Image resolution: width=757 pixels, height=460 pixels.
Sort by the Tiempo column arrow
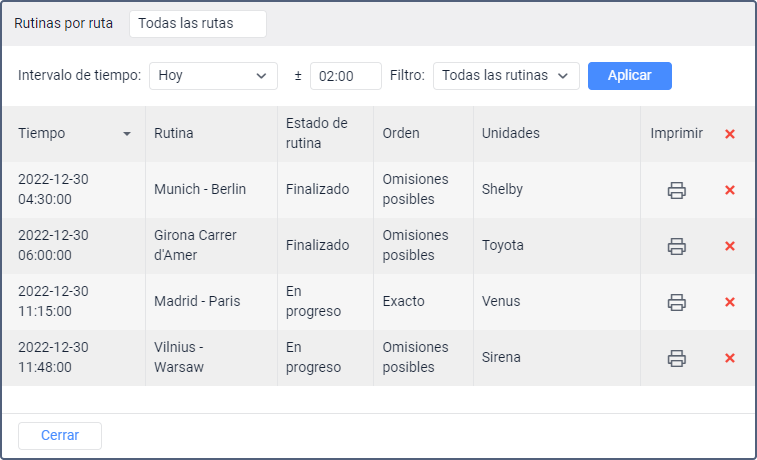click(x=127, y=134)
